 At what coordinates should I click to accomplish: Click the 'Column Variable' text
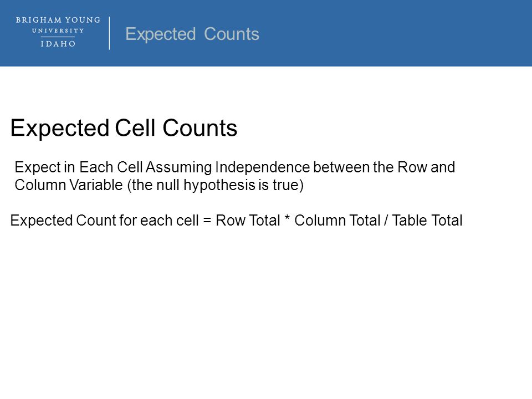69,185
